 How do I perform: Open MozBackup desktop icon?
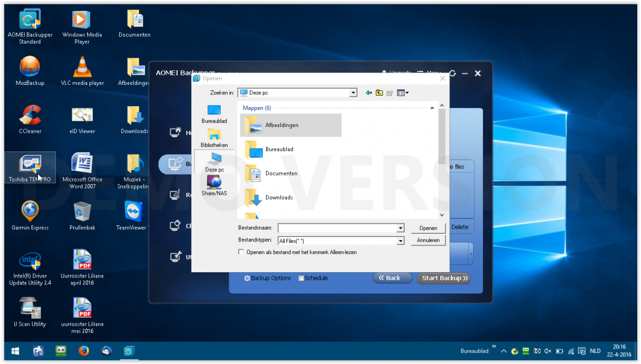[30, 71]
